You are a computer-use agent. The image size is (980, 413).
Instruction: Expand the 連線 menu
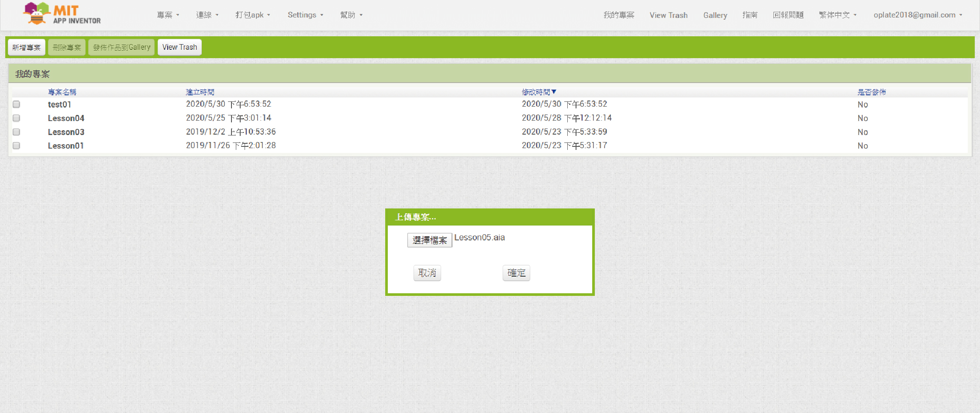(207, 15)
